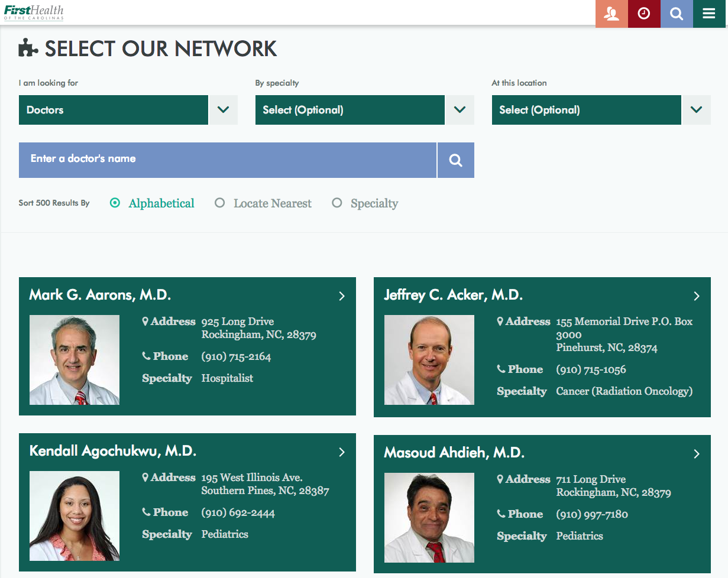Select the Alphabetical sort option

click(x=114, y=202)
